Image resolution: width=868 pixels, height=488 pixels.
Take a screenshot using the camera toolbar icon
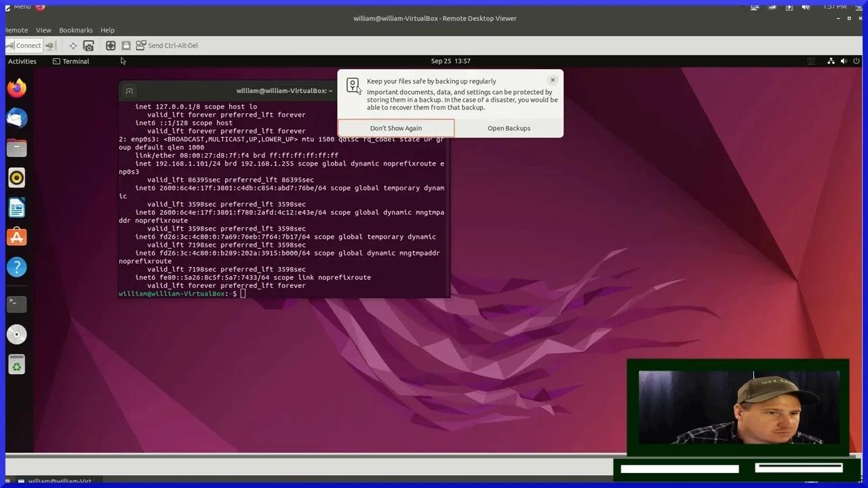[88, 45]
